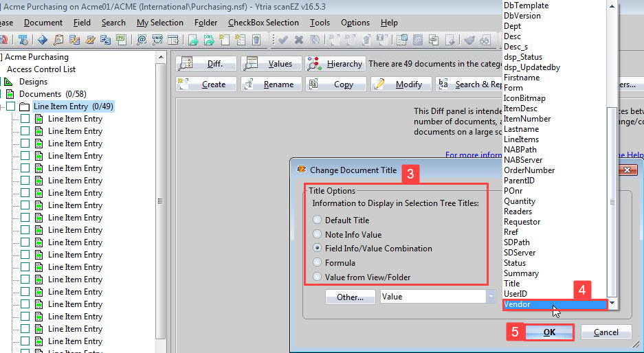Click the grayed X discard icon
This screenshot has height=353, width=644.
tap(298, 39)
